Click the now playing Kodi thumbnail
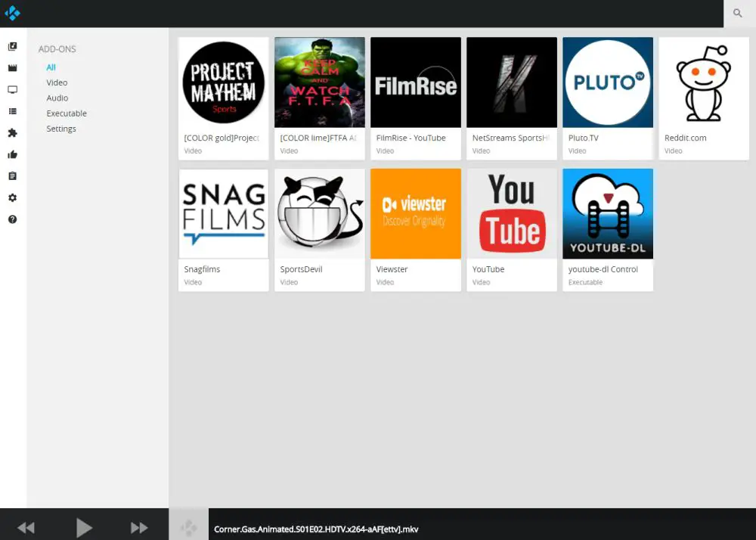Screen dimensions: 756x540 click(x=188, y=524)
